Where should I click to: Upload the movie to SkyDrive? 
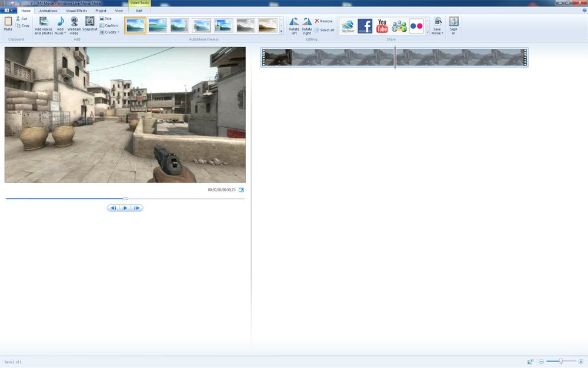pos(347,25)
